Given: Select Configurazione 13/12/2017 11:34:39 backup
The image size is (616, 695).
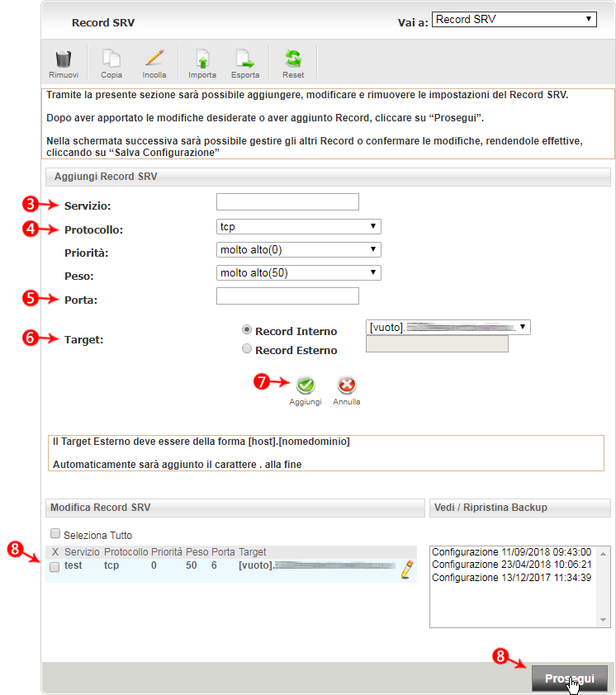Looking at the screenshot, I should [x=511, y=578].
